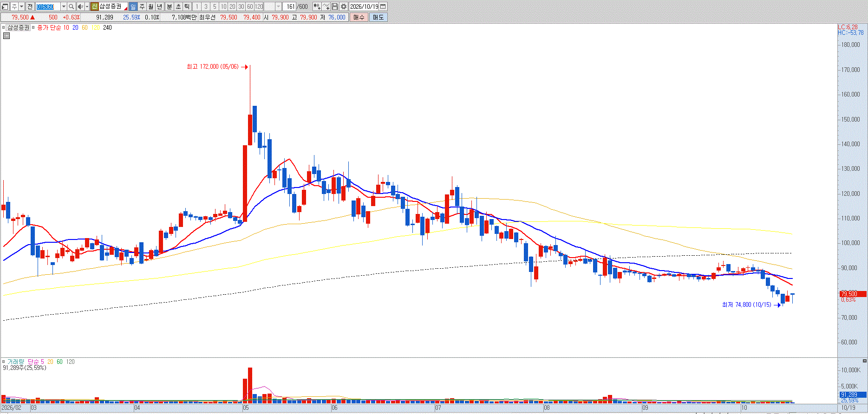The width and height of the screenshot is (868, 414).
Task: Save chart with the floppy disk icon
Action: pos(335,6)
